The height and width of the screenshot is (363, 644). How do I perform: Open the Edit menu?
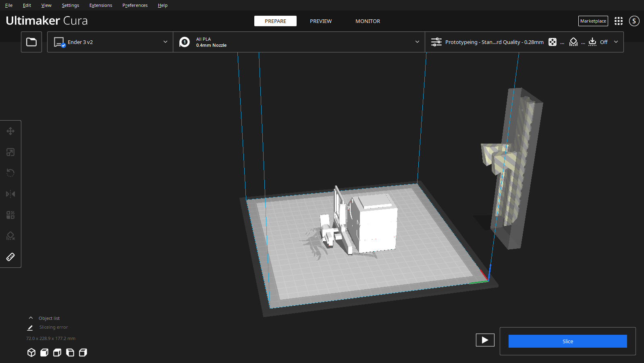coord(27,5)
